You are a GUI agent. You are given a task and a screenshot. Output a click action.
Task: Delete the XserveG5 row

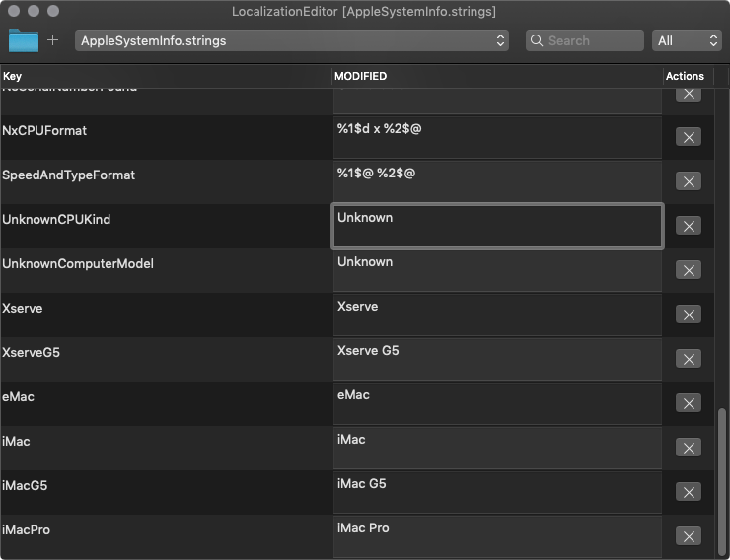[x=689, y=359]
